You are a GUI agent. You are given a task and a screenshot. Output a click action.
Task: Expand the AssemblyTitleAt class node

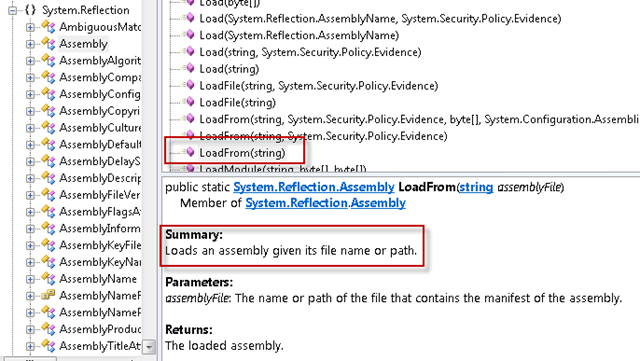point(30,346)
